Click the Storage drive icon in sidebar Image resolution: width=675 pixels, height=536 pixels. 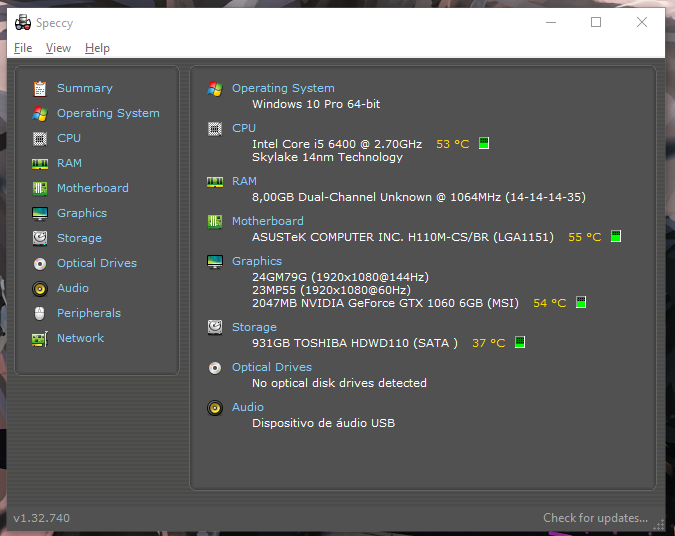point(40,238)
